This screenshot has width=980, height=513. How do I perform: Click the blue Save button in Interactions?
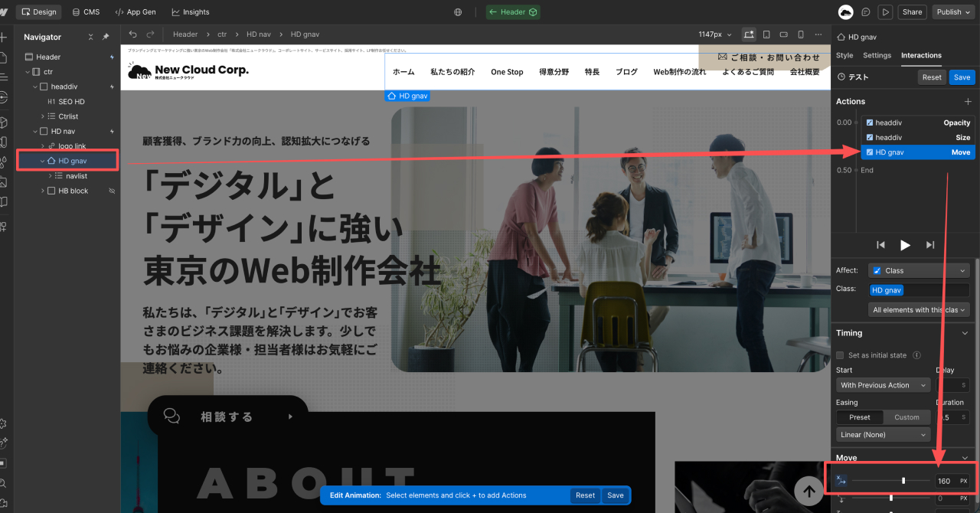pos(962,77)
